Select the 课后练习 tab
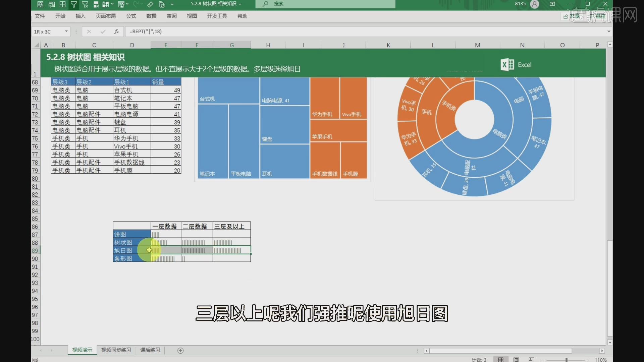Viewport: 644px width, 362px height. coord(150,350)
